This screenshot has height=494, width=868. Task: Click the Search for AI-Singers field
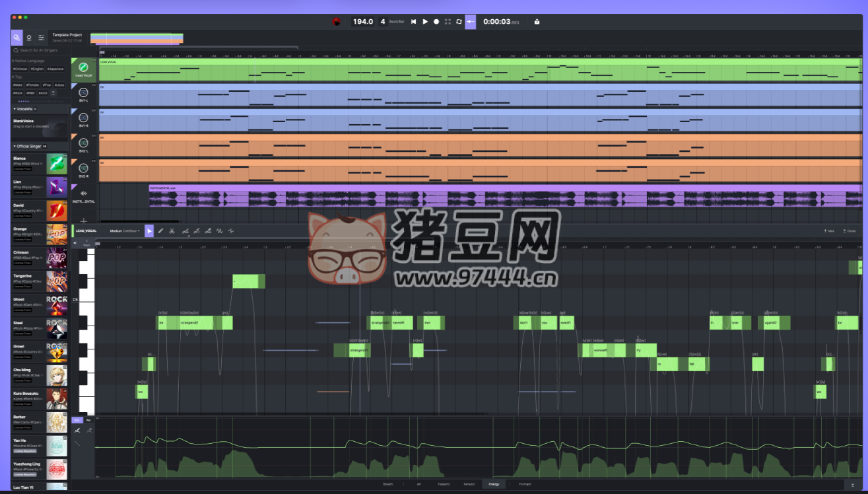tap(40, 50)
